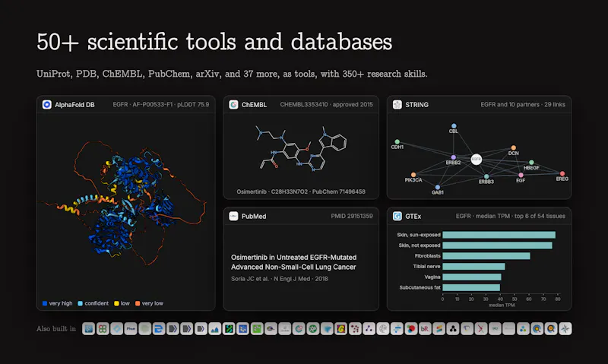Click 'Osimertinib · C28H33N7O2 · PubChem 71496458' caption
The image size is (608, 364).
pos(301,191)
